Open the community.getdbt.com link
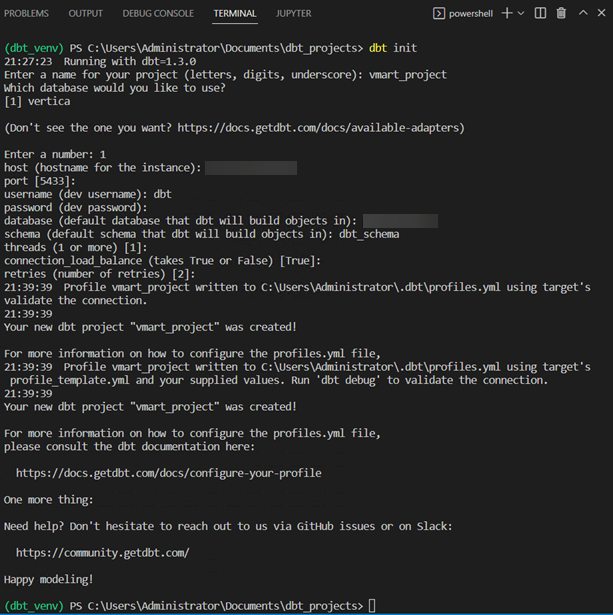Image resolution: width=613 pixels, height=615 pixels. point(103,553)
